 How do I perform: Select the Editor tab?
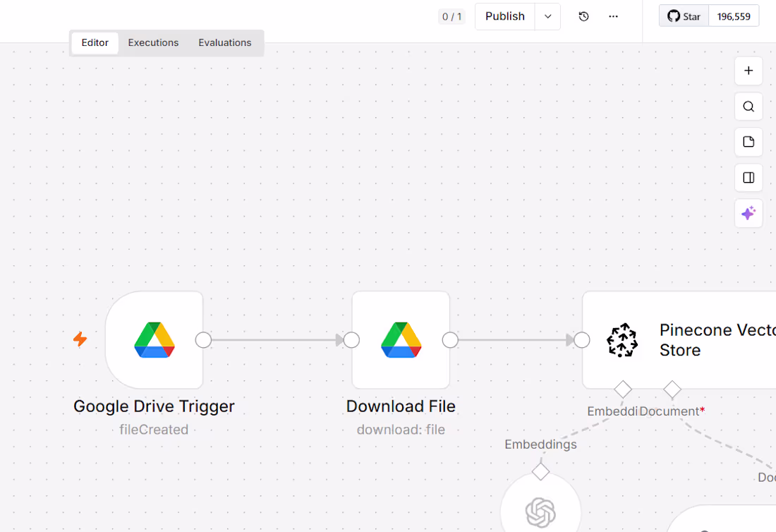pos(95,42)
